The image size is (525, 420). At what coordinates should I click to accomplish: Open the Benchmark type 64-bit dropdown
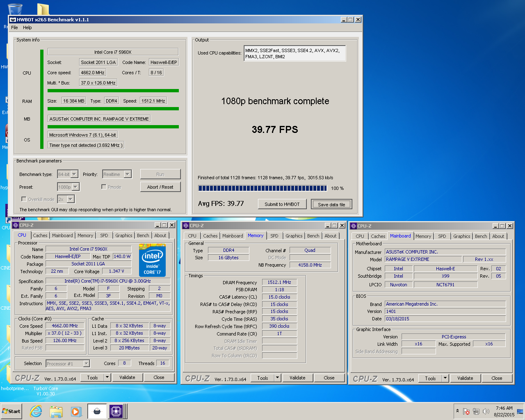(74, 174)
